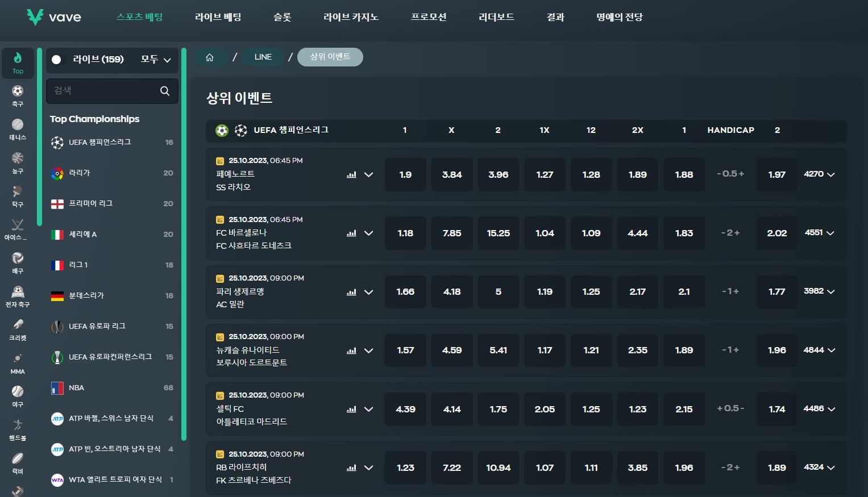This screenshot has height=497, width=868.
Task: Open the 프로모션 tab
Action: coord(429,17)
